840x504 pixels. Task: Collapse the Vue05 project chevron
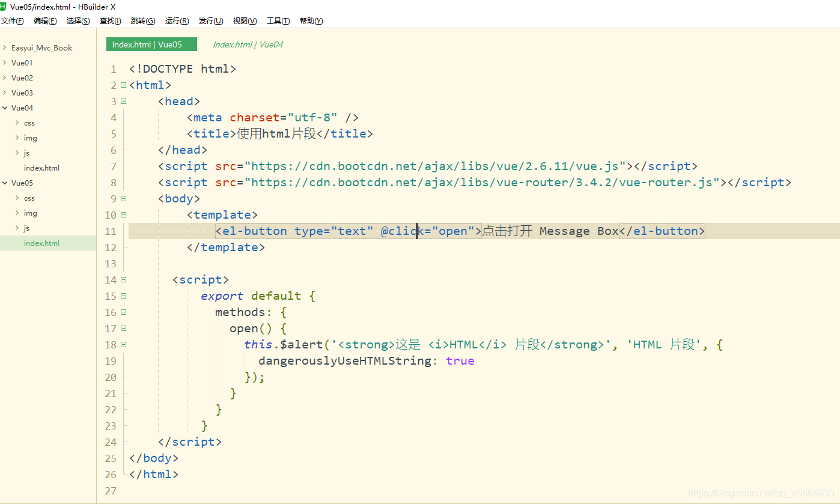coord(4,183)
